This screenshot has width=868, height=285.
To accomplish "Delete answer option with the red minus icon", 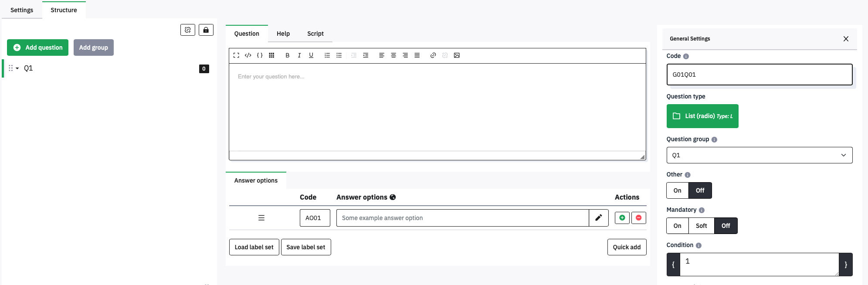I will (x=638, y=218).
